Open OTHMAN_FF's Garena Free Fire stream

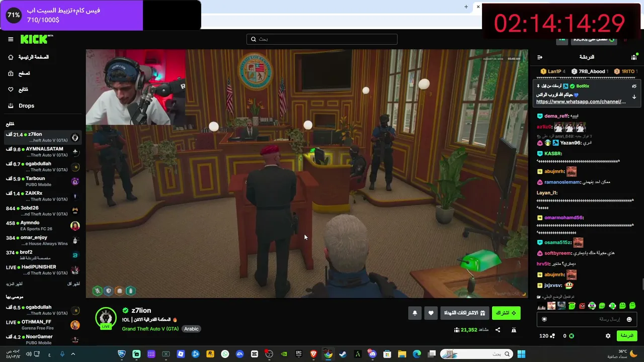(43, 325)
